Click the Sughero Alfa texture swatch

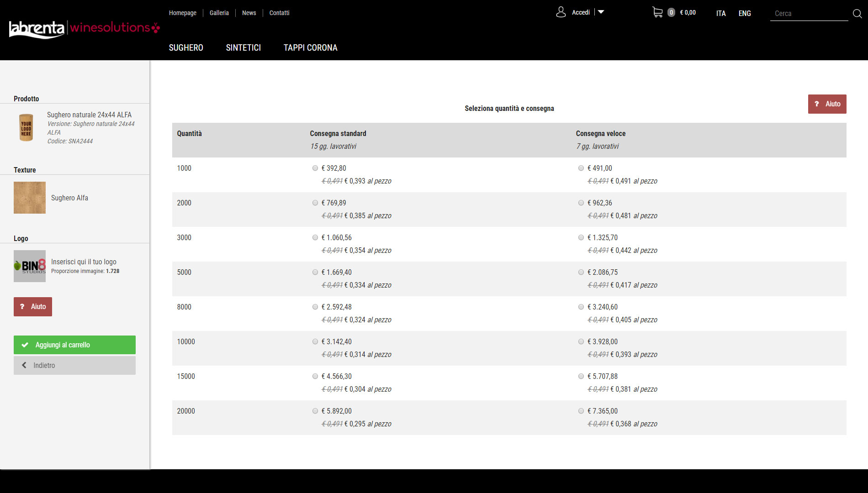click(x=30, y=198)
